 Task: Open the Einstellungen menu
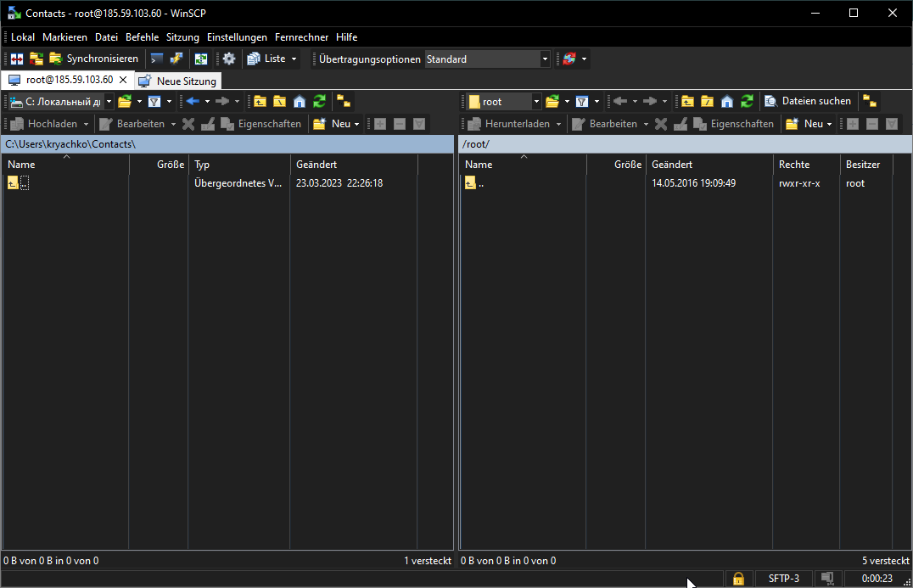(237, 37)
